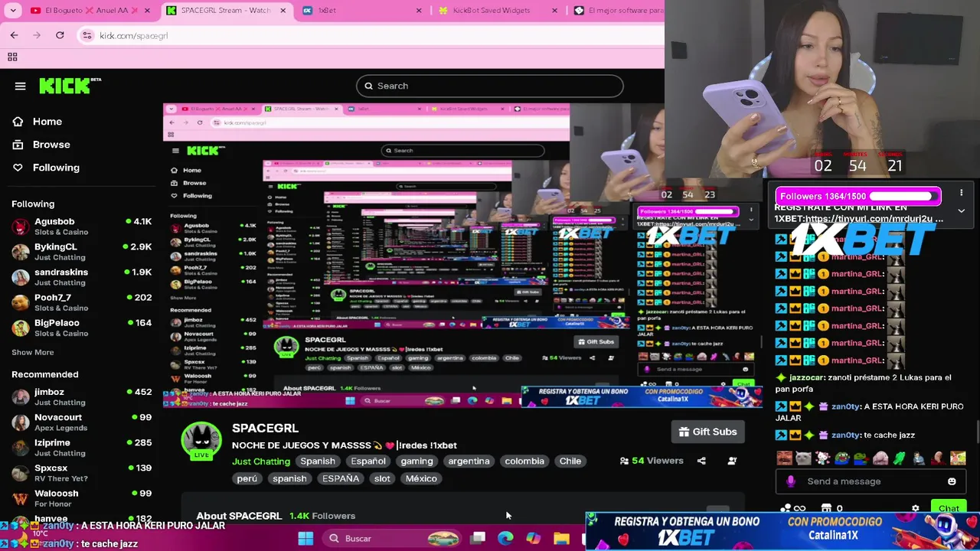Image resolution: width=980 pixels, height=551 pixels.
Task: Open Walooosh recommended channel
Action: 82,497
